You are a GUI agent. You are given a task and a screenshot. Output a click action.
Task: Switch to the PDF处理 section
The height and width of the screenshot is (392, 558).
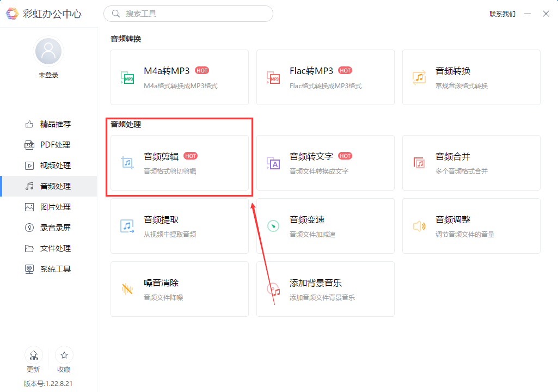pos(48,144)
